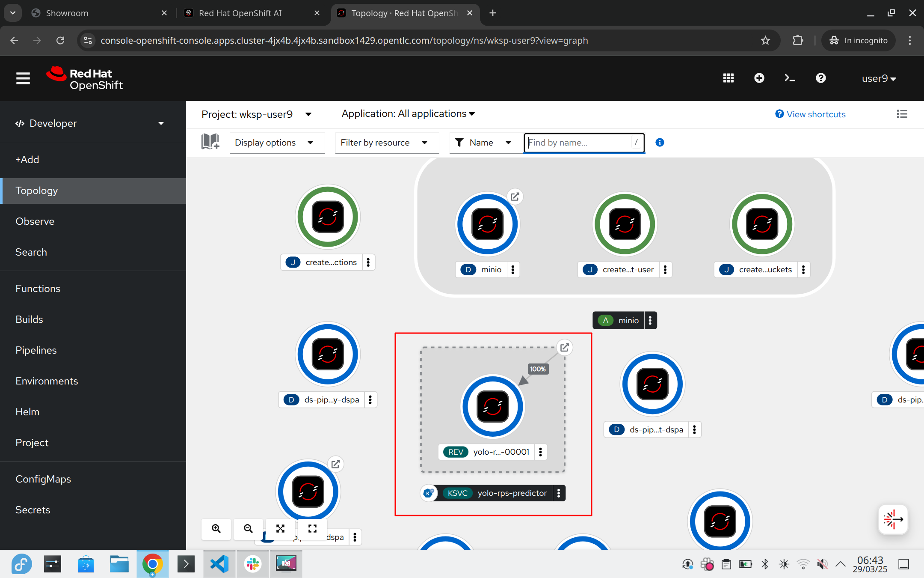This screenshot has width=924, height=578.
Task: Open Visual Studio Code from taskbar
Action: pyautogui.click(x=219, y=564)
